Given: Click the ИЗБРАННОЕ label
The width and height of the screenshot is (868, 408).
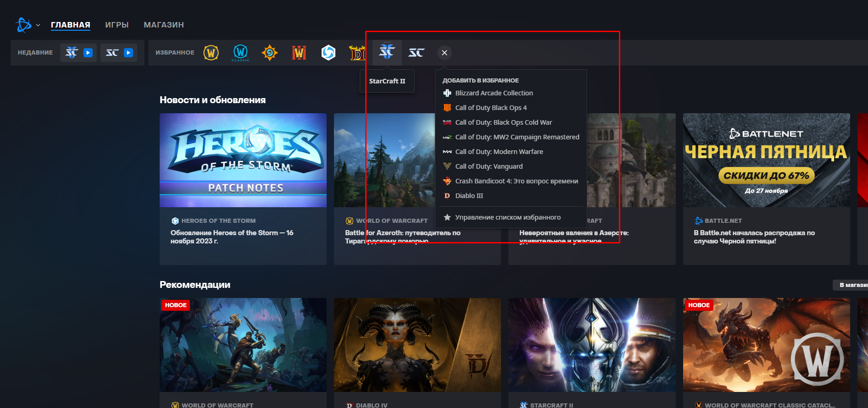Looking at the screenshot, I should (175, 53).
